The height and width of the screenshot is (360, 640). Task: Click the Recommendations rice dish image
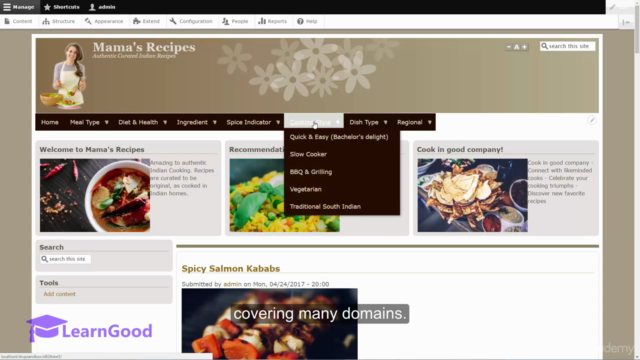point(284,195)
